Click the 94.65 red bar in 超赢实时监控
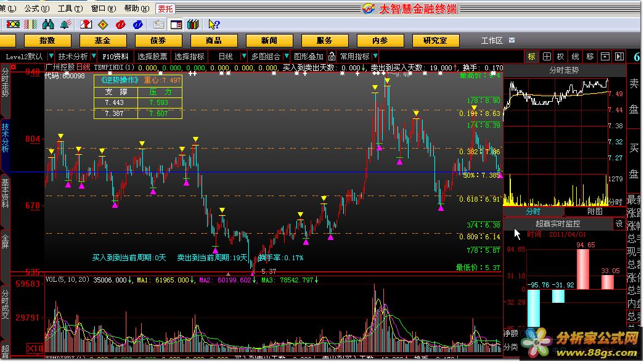The image size is (644, 362). [x=583, y=269]
